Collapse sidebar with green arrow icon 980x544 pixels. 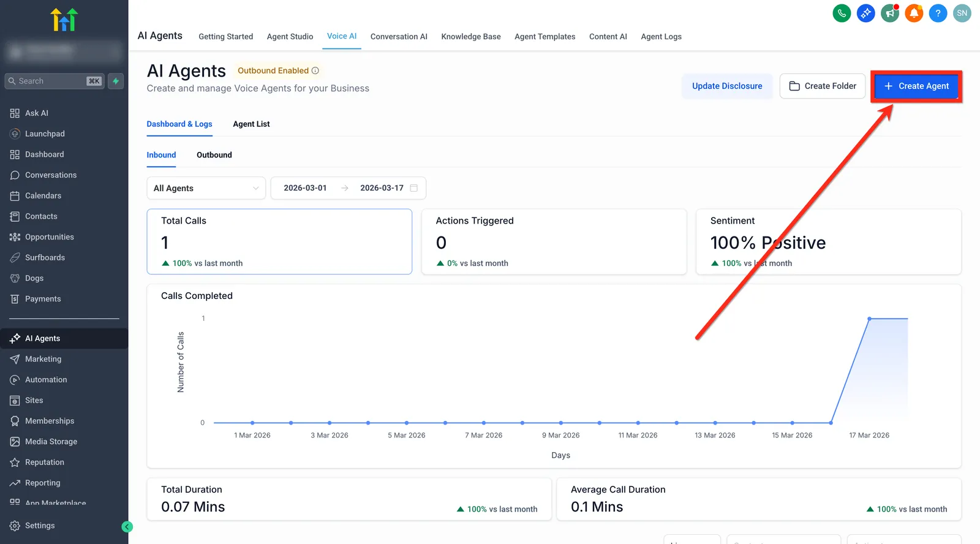coord(127,526)
